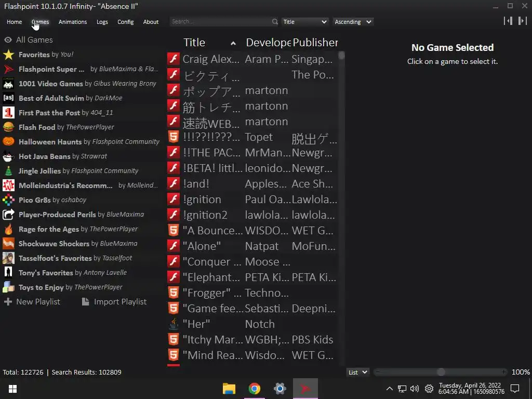
Task: Open the Toys to Enjoy blocks icon
Action: (8, 287)
